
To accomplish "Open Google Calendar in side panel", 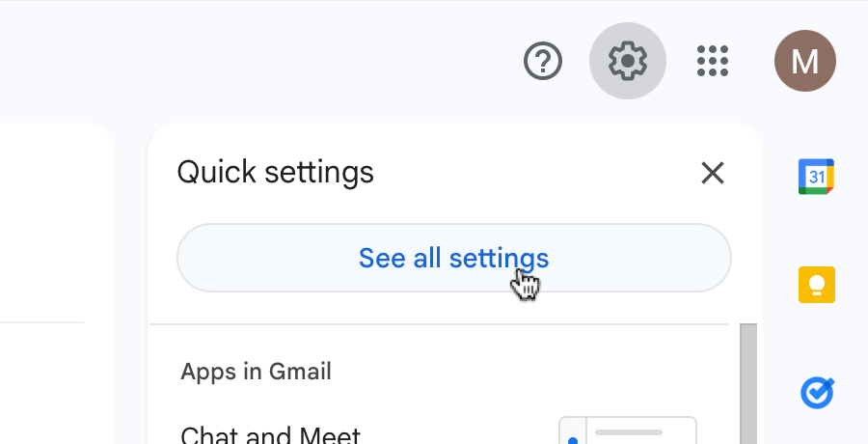I will tap(816, 177).
